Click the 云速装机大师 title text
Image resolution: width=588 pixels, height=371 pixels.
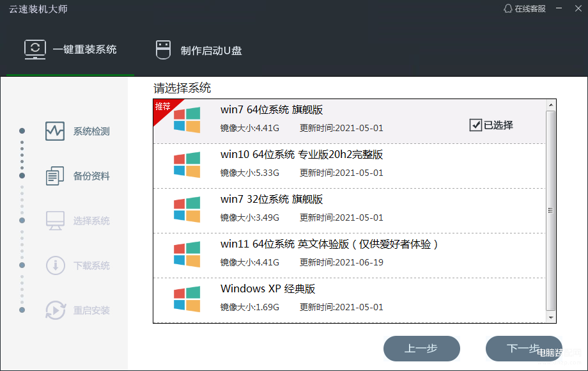(38, 9)
